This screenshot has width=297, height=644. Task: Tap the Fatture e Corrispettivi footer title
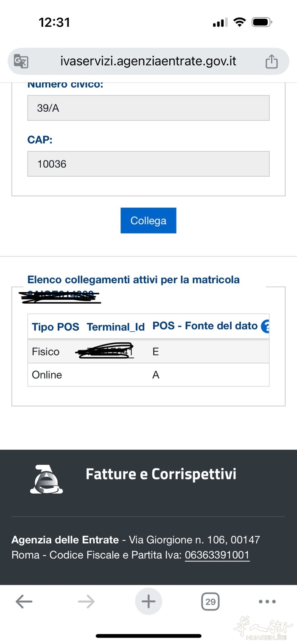point(161,474)
